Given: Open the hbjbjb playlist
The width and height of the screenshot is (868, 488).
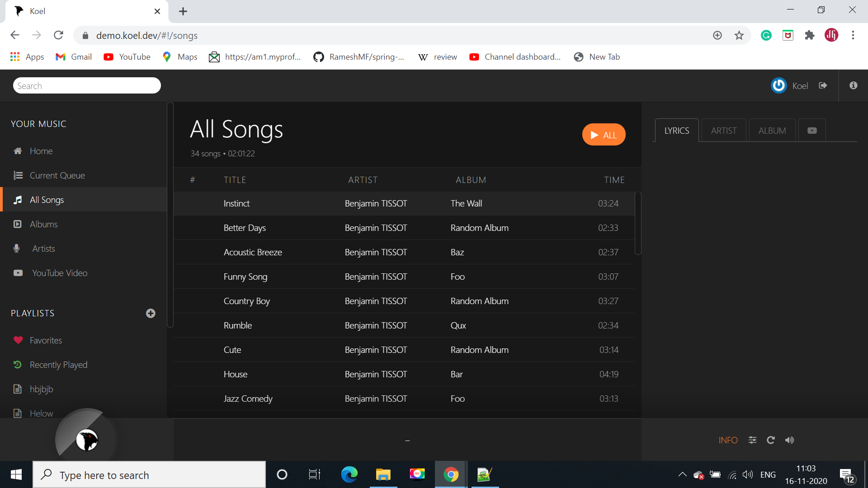Looking at the screenshot, I should pyautogui.click(x=41, y=389).
